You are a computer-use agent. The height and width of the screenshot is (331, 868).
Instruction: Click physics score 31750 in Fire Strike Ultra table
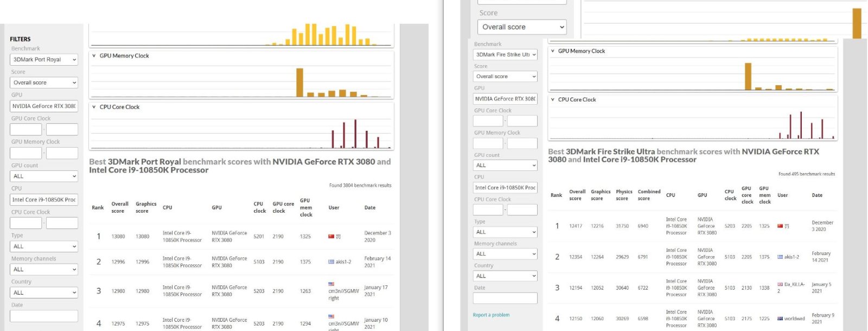tap(622, 226)
